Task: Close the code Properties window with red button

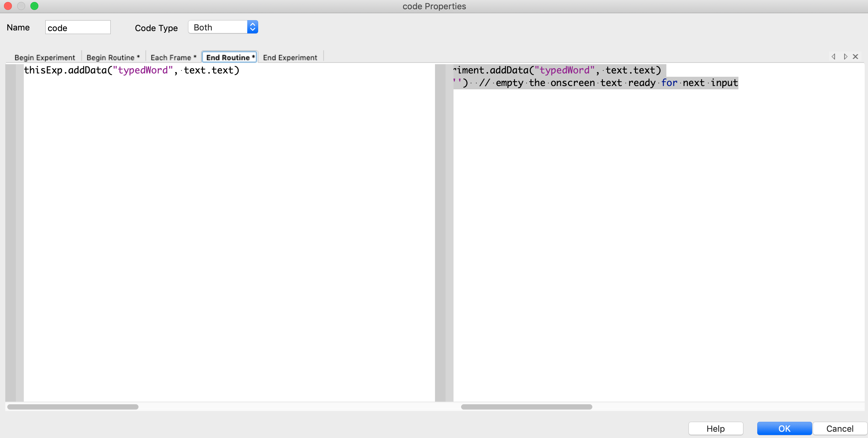Action: pos(8,6)
